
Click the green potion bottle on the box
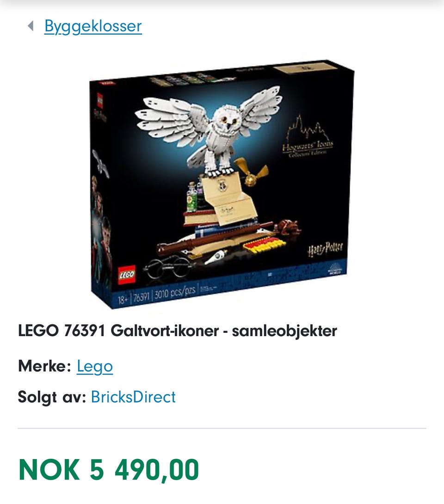pyautogui.click(x=192, y=197)
